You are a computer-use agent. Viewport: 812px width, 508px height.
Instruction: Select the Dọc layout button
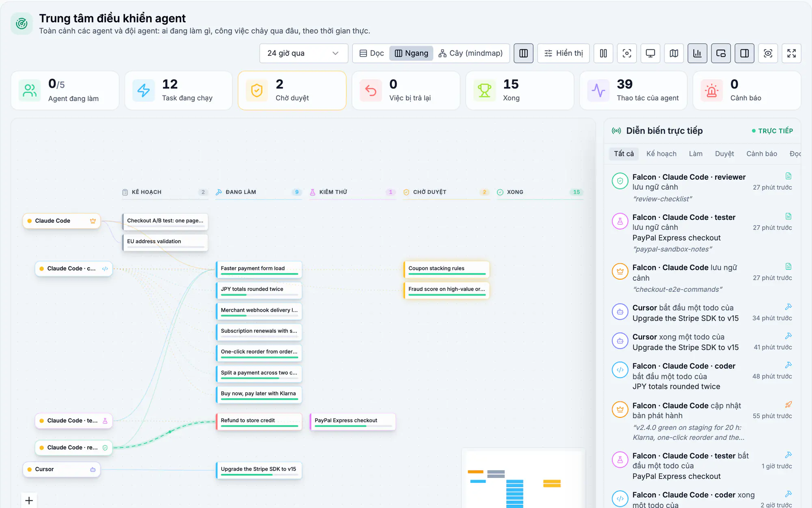pos(372,53)
